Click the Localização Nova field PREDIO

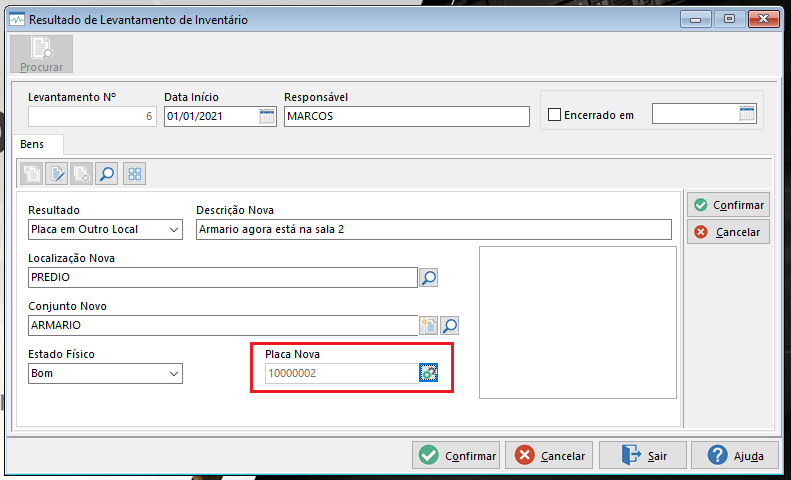(223, 277)
